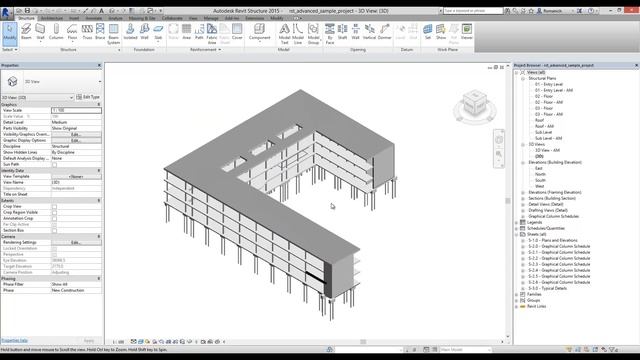Select the Floor tool
Viewport: 640px width, 360px height.
tap(72, 32)
